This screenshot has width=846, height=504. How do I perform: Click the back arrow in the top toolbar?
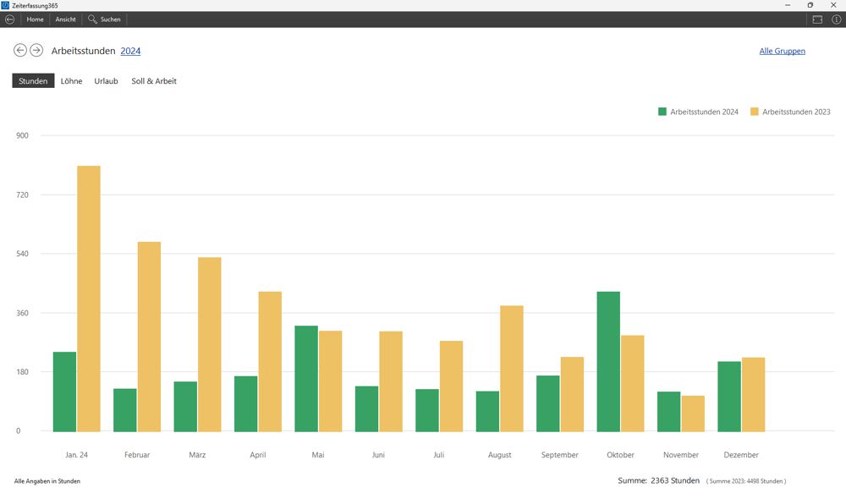point(9,19)
